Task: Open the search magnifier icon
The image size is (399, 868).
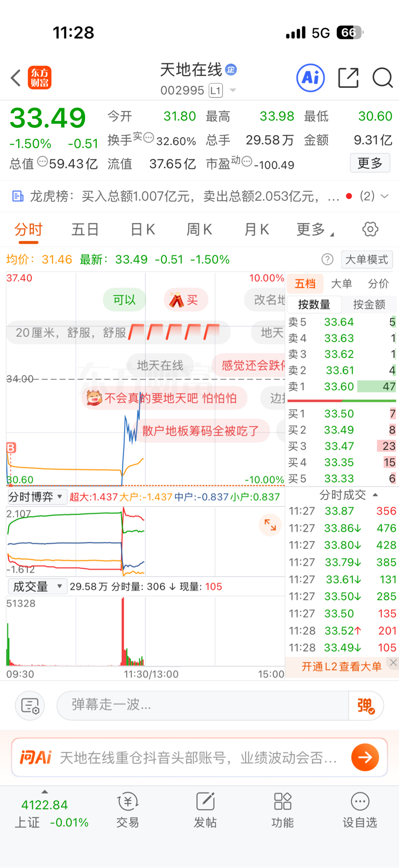Action: (382, 78)
